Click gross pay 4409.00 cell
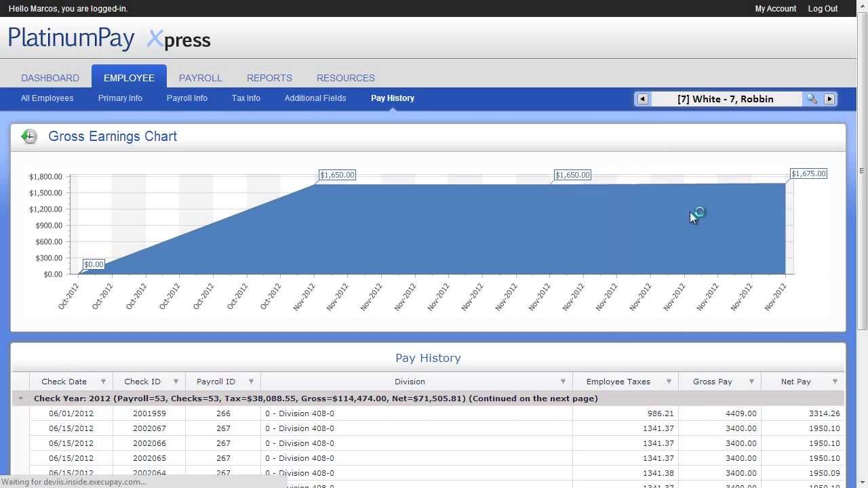 coord(719,413)
